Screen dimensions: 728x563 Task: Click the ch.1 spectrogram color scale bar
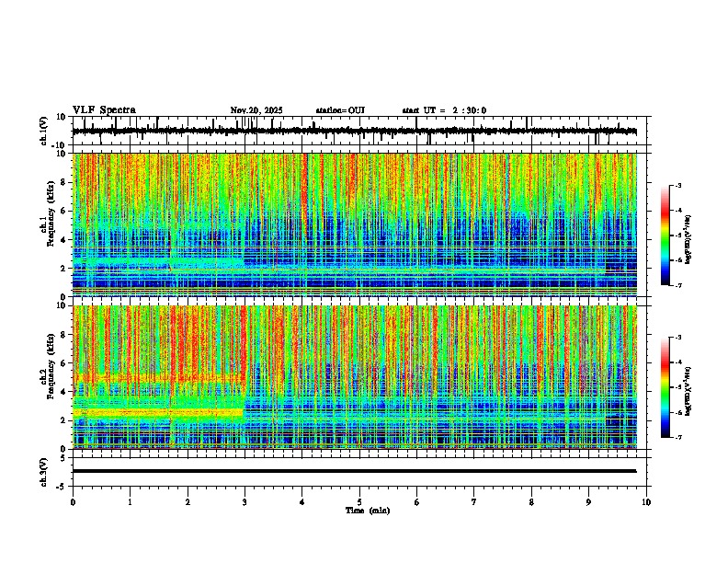665,236
